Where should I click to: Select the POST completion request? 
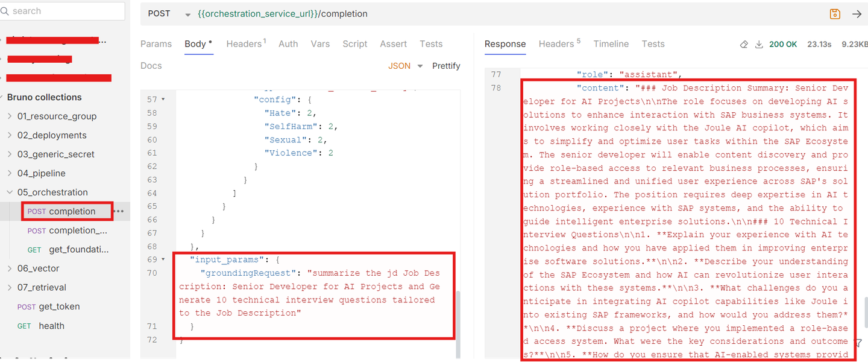tap(61, 211)
